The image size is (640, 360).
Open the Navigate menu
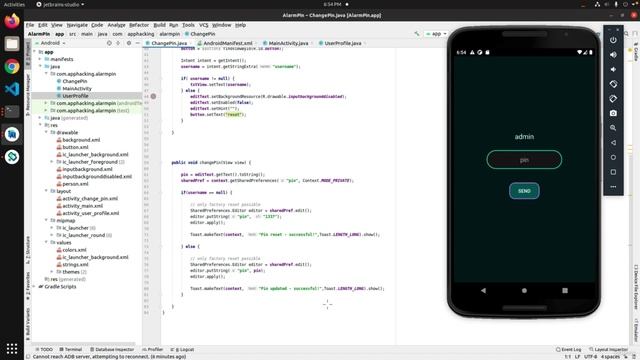(x=77, y=25)
